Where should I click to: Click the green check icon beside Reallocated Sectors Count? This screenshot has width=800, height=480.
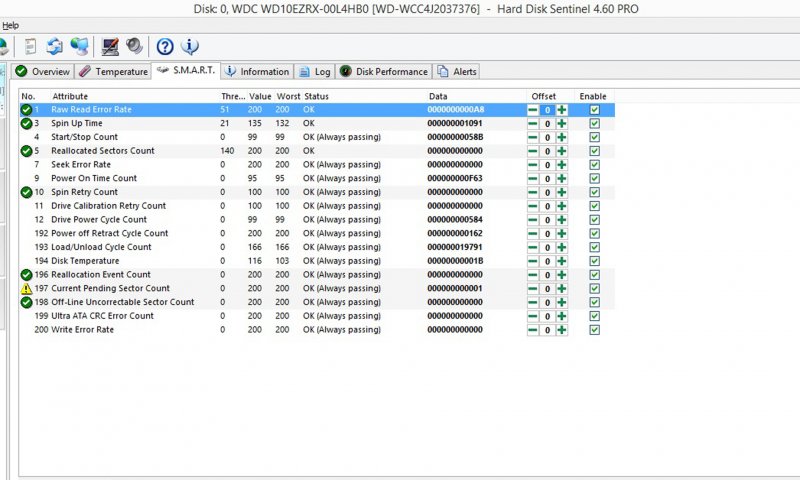(x=26, y=151)
